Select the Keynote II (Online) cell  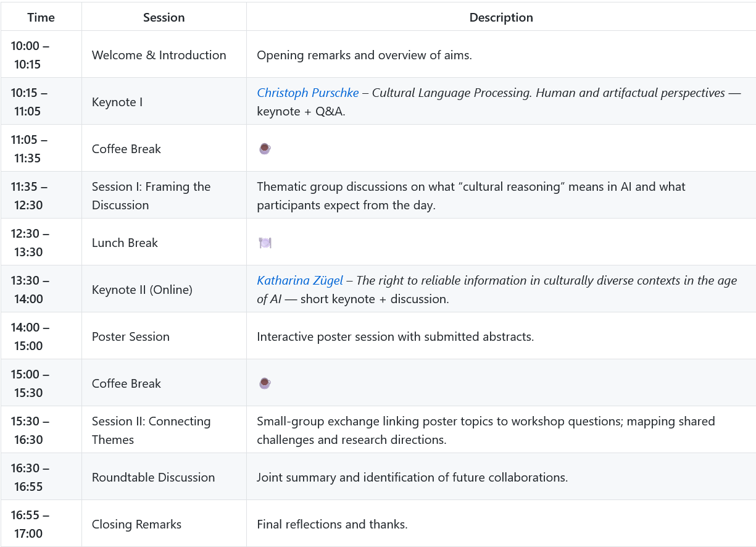[x=142, y=290]
